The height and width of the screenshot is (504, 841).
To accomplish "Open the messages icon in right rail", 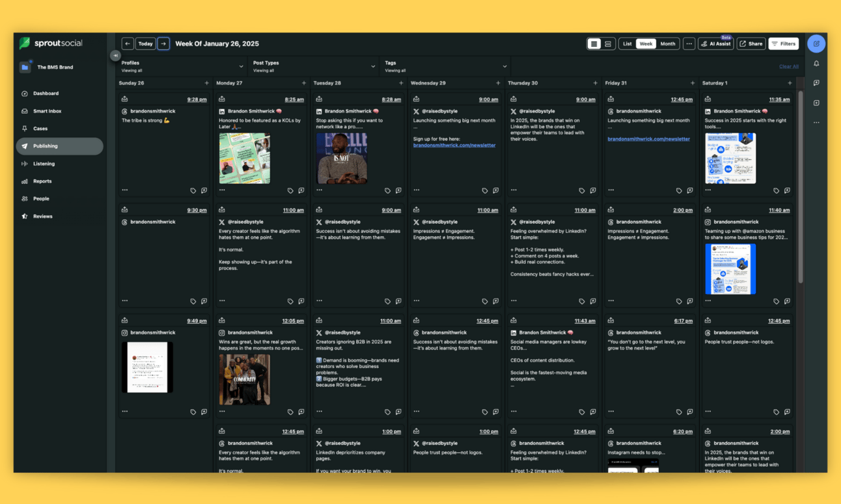I will coord(816,83).
